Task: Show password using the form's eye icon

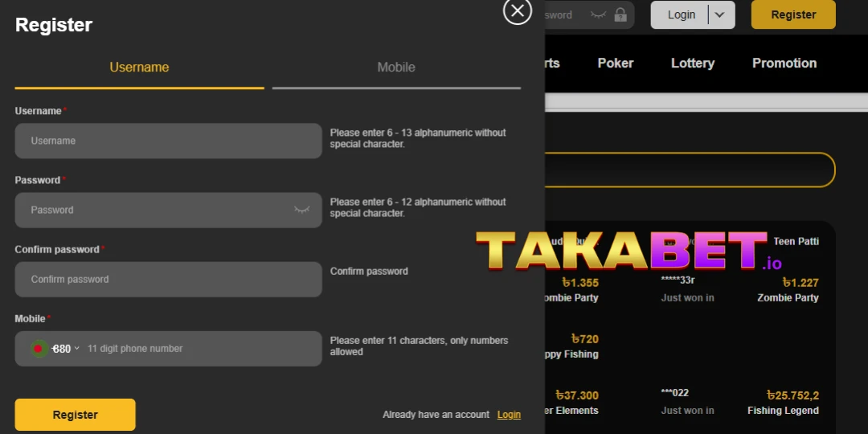Action: (x=301, y=210)
